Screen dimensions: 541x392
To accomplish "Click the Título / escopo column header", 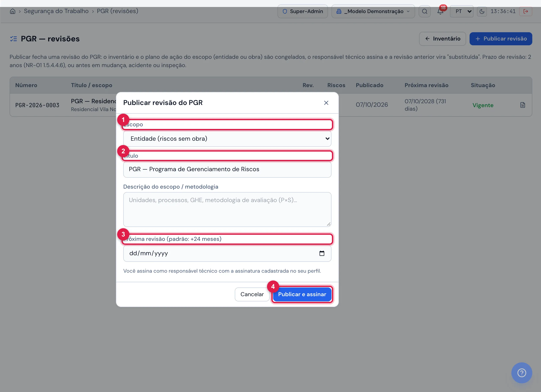I will point(91,85).
